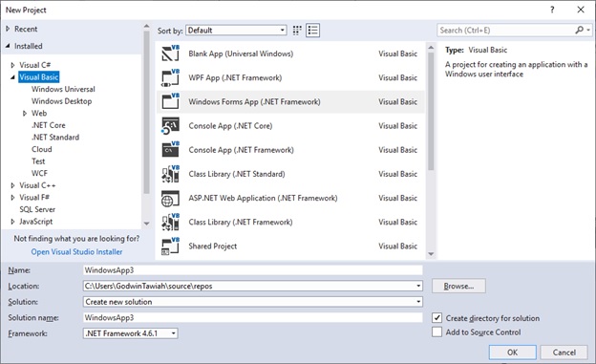Click the Class Library (.NET Standard) icon
596x364 pixels.
(x=170, y=174)
